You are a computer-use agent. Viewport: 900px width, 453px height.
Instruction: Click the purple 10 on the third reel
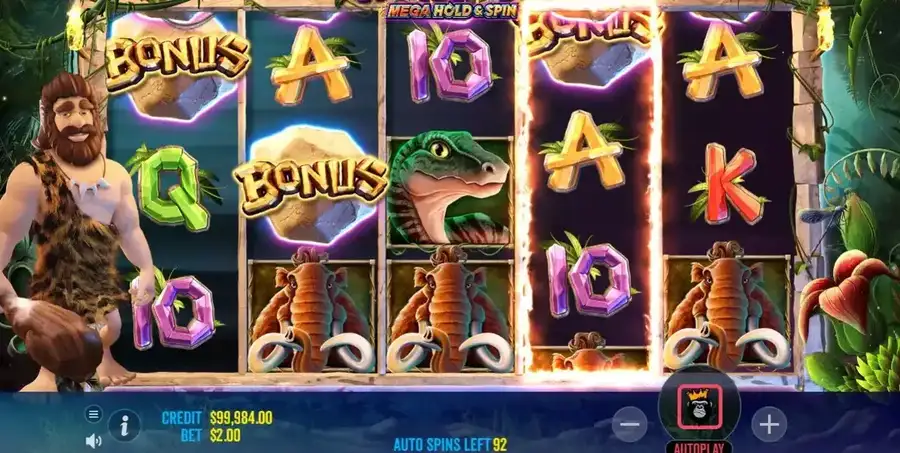click(x=449, y=64)
